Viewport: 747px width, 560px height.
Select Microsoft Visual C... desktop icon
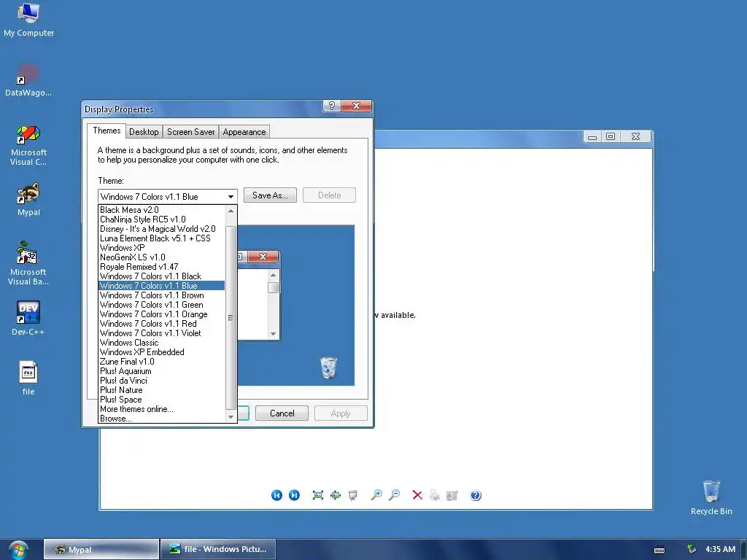click(x=28, y=145)
